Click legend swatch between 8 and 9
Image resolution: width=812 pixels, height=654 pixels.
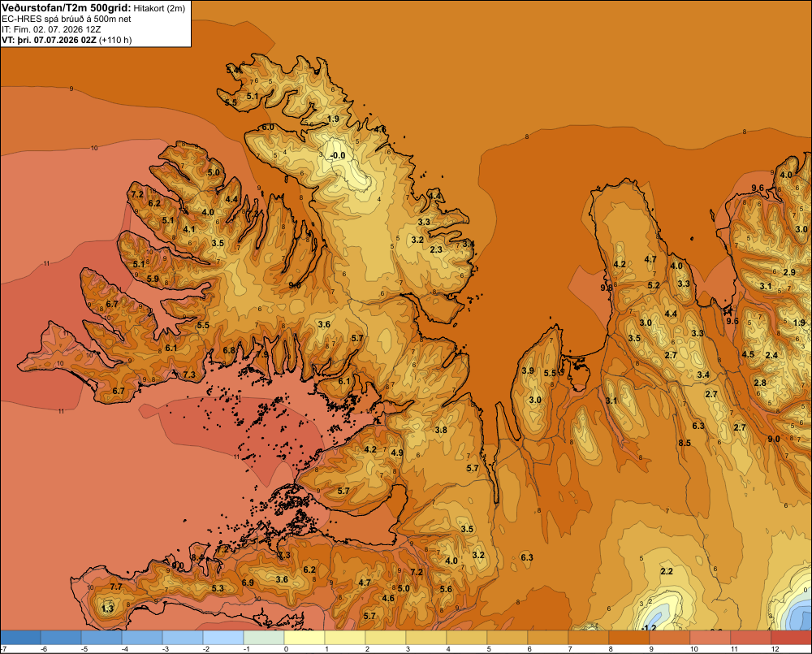pos(629,637)
